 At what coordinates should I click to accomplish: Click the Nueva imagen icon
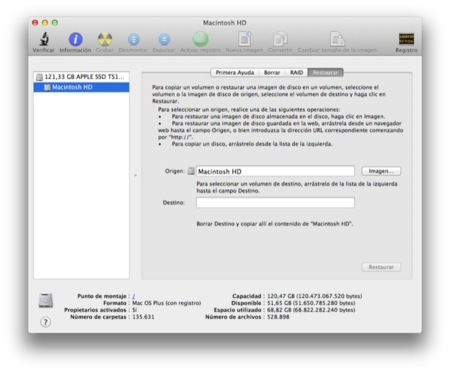click(244, 39)
